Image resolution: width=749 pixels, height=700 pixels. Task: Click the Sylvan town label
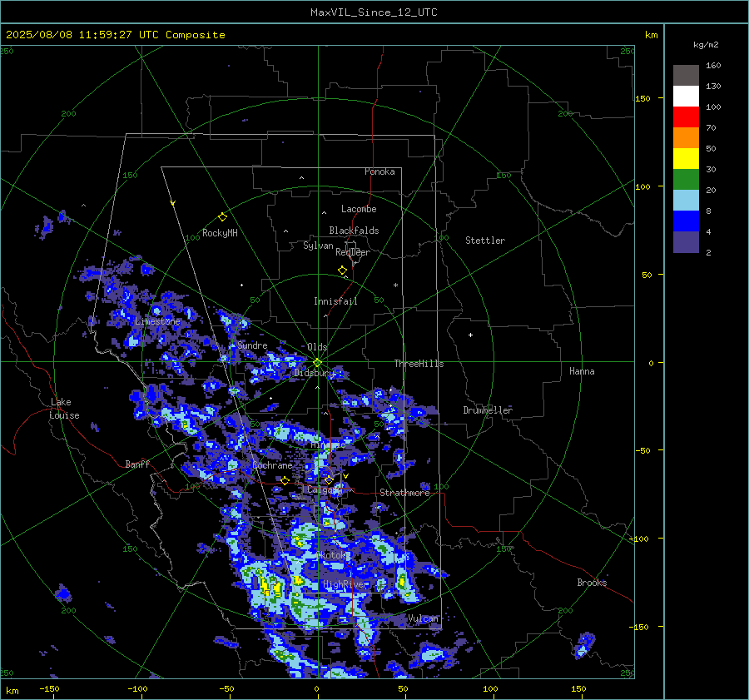pos(318,246)
